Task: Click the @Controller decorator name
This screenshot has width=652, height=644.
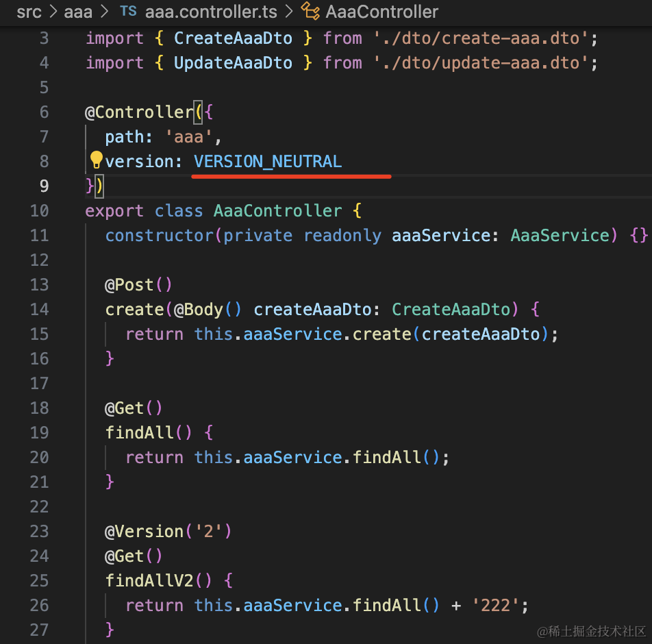Action: (139, 112)
